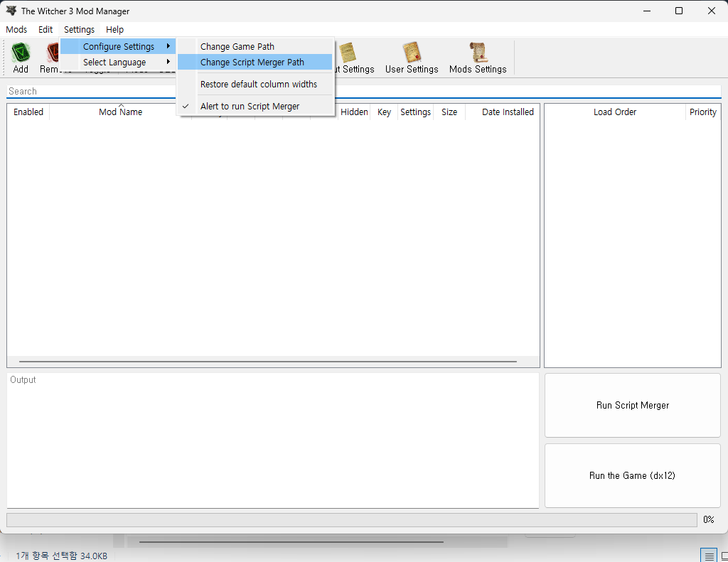Open the Mods menu
728x562 pixels.
[16, 30]
